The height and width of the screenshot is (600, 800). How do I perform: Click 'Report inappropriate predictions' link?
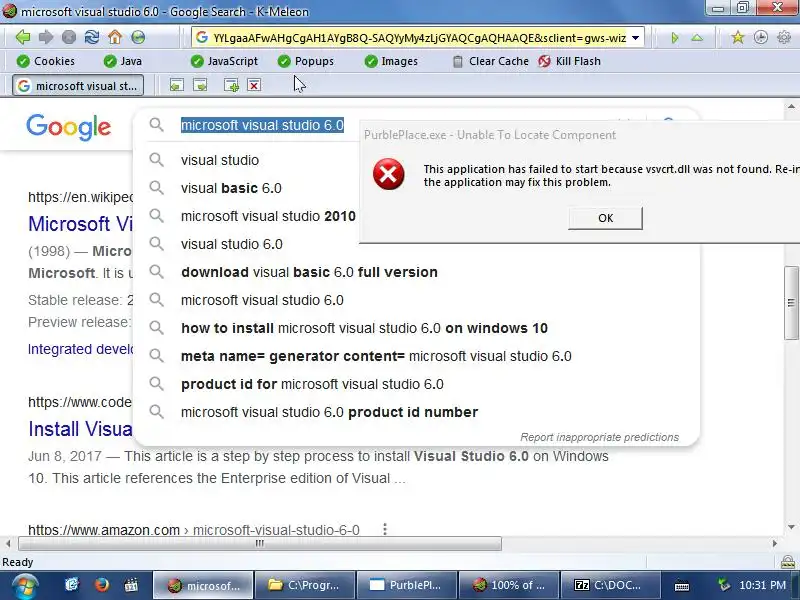coord(599,437)
